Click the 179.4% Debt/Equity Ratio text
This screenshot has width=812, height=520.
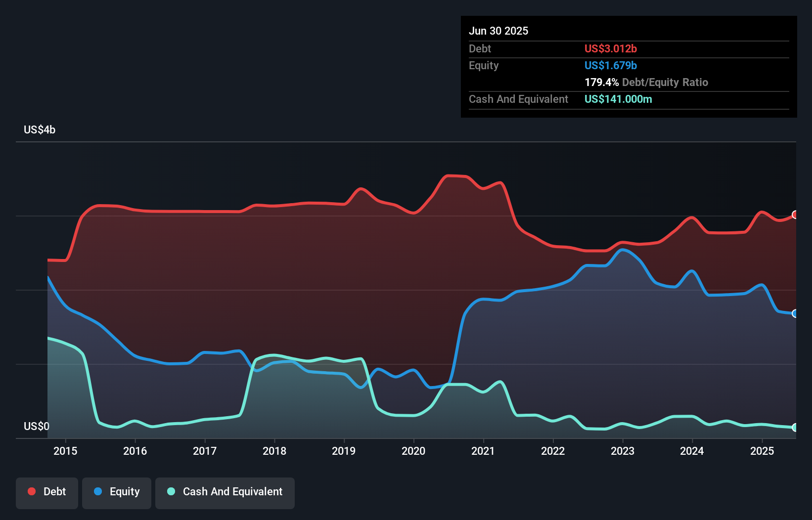646,82
